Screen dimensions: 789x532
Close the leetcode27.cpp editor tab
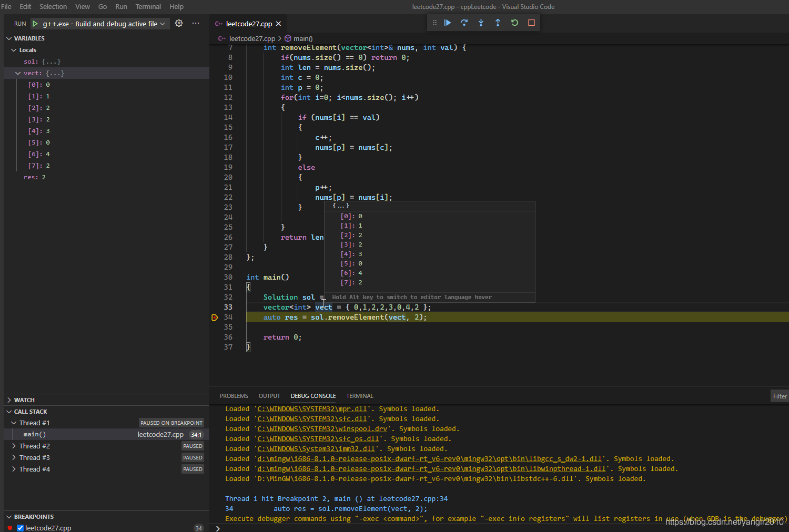pyautogui.click(x=279, y=24)
